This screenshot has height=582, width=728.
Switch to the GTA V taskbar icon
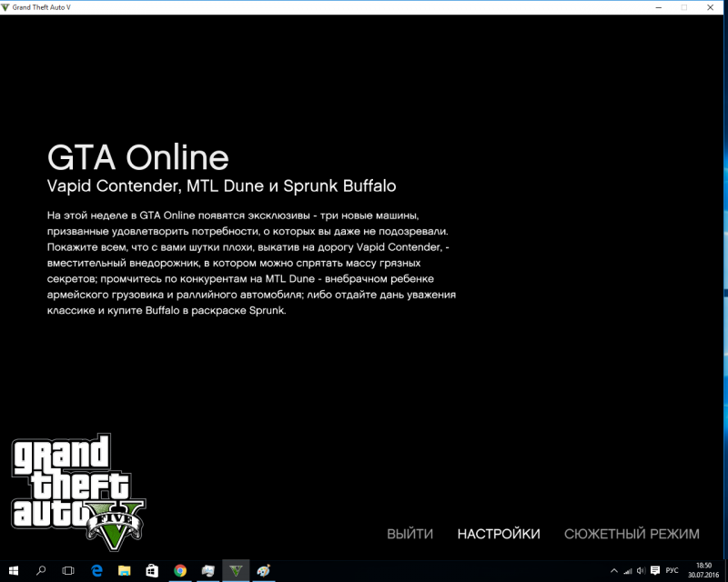236,571
